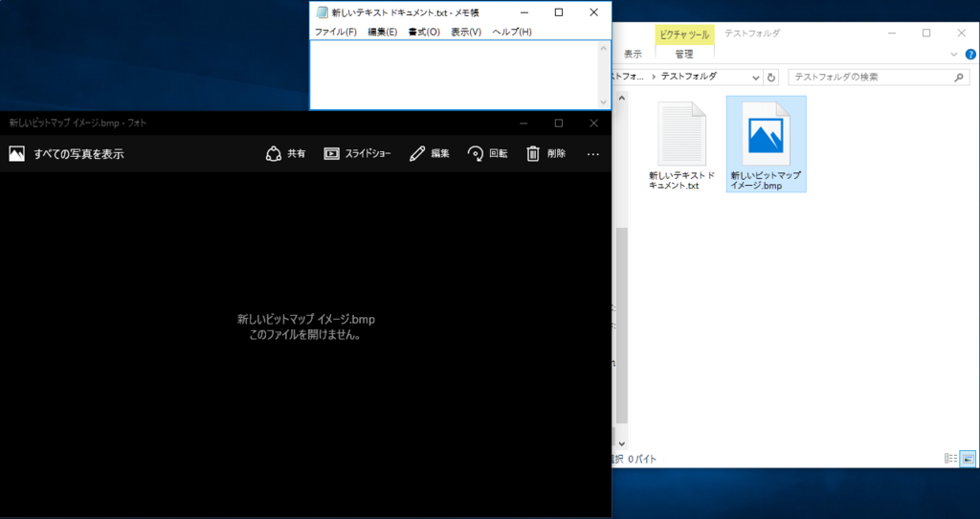Close the Explorer window
Image resolution: width=980 pixels, height=519 pixels.
click(x=961, y=34)
